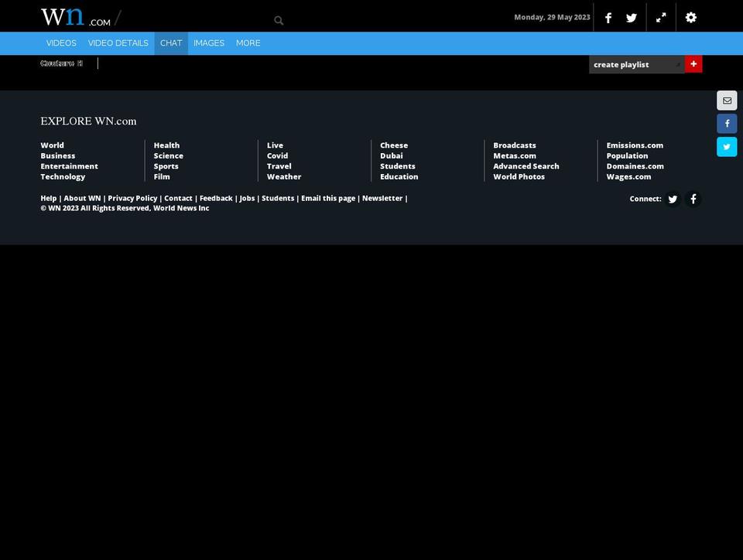Click the About WN link
Viewport: 743px width, 560px height.
[x=83, y=198]
